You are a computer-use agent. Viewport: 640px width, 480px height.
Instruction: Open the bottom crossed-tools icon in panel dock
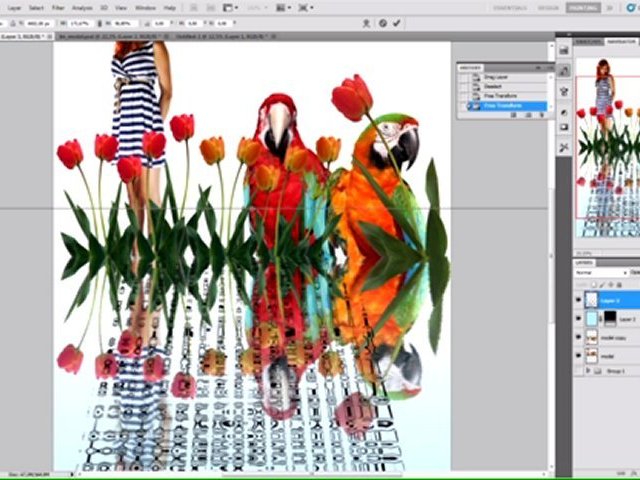pyautogui.click(x=564, y=147)
